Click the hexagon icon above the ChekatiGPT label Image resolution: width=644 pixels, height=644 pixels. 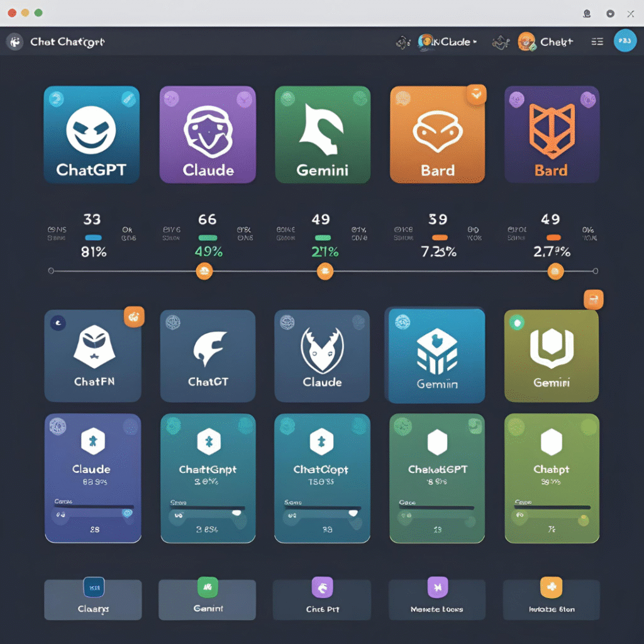tap(437, 442)
